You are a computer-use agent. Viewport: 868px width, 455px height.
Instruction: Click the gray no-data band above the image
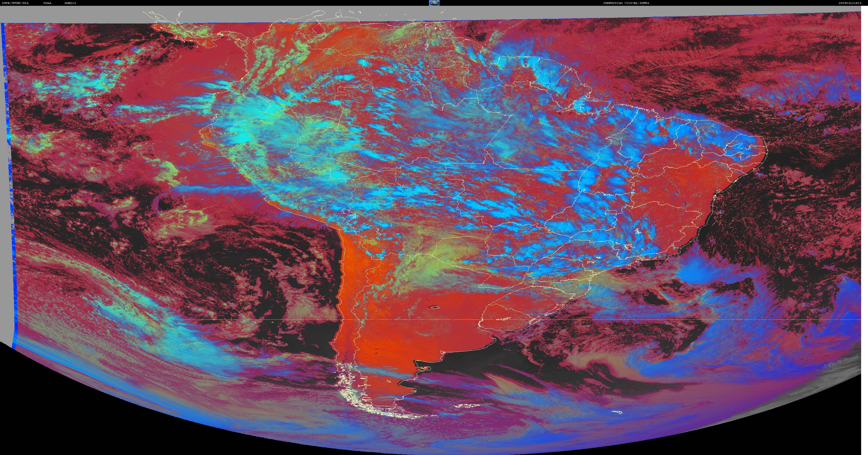point(434,15)
